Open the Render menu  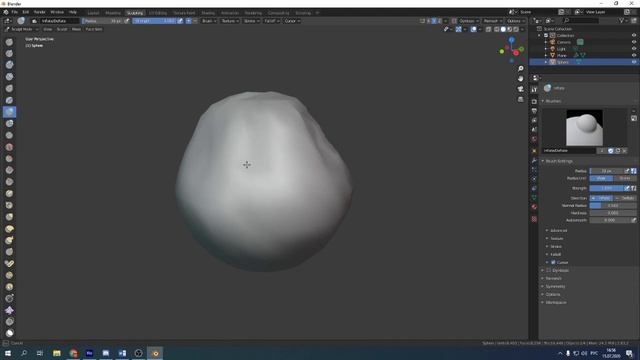pos(40,12)
